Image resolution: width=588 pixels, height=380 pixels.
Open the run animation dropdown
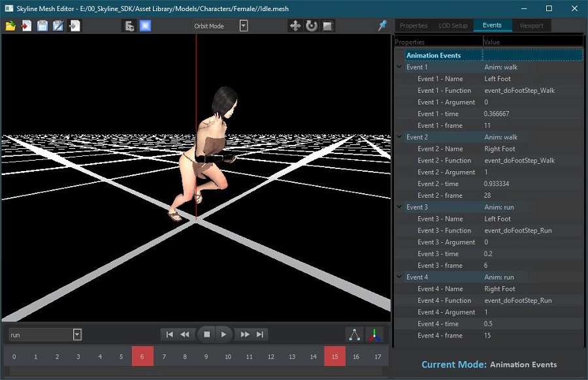(x=77, y=334)
